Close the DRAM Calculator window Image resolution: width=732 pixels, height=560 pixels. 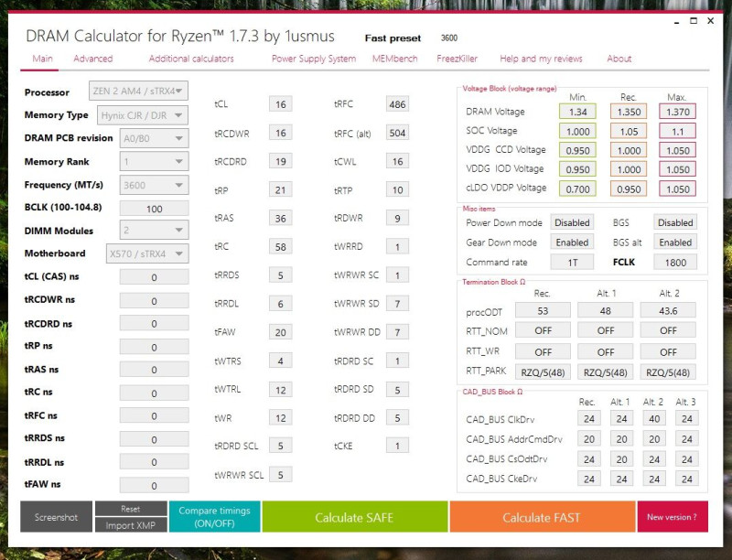pos(711,20)
